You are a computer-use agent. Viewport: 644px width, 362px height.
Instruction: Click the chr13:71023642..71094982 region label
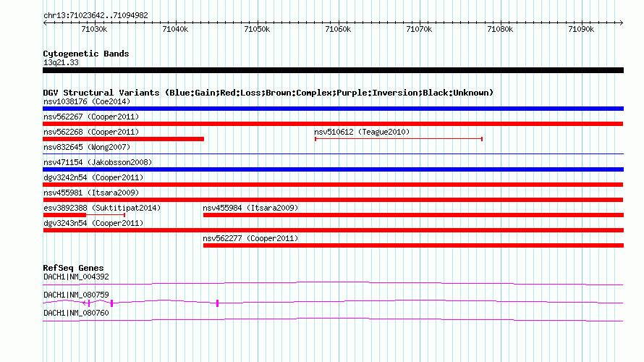(x=96, y=15)
